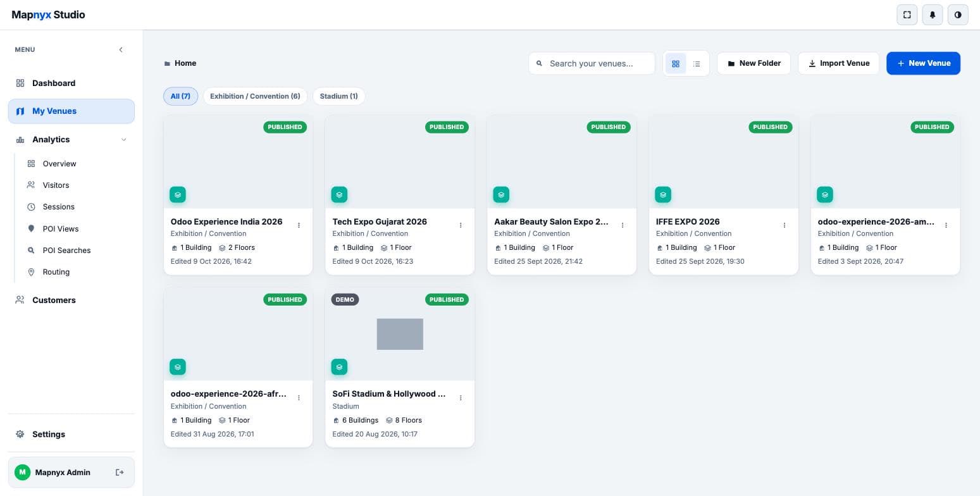The height and width of the screenshot is (496, 980).
Task: Open the Dashboard page
Action: click(71, 83)
